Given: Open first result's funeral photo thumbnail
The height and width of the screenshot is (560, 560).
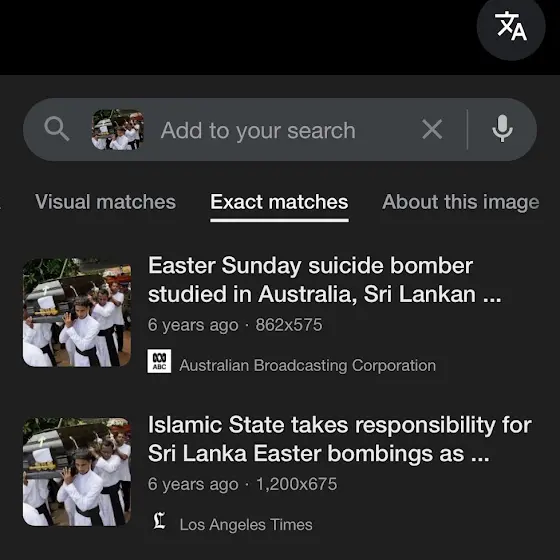Looking at the screenshot, I should tap(77, 312).
